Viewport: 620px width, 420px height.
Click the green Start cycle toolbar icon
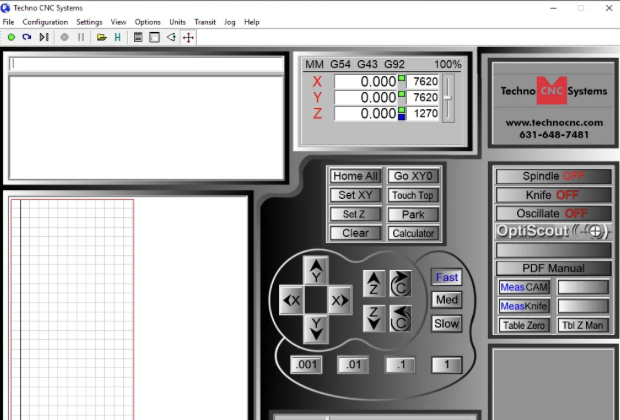[11, 37]
